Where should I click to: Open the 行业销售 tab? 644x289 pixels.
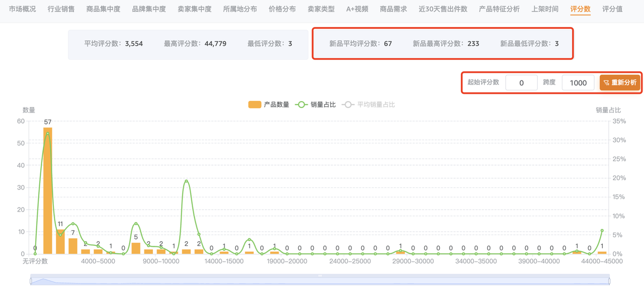click(61, 9)
